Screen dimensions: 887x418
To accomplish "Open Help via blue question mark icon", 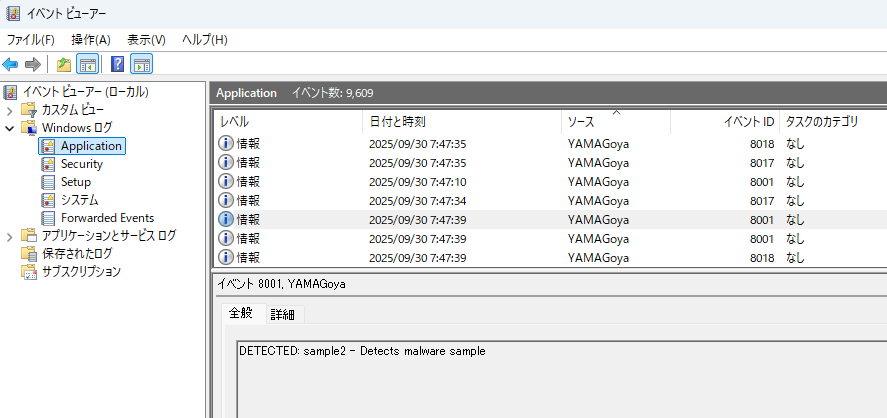I will pyautogui.click(x=118, y=65).
